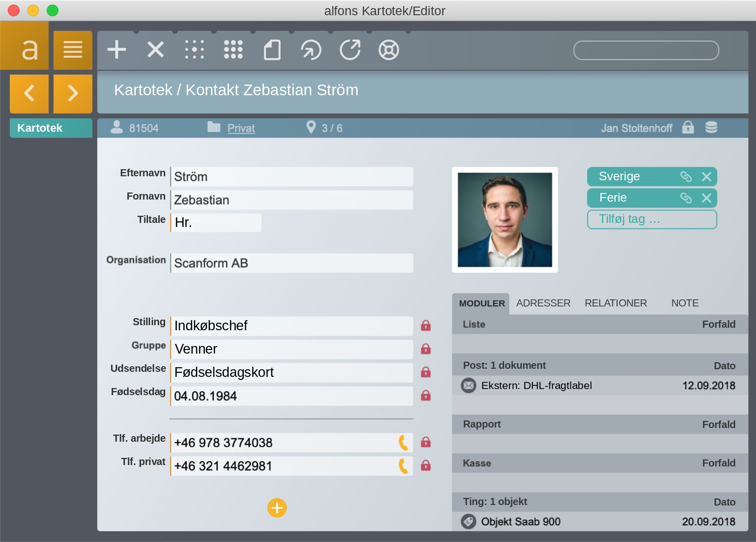Image resolution: width=756 pixels, height=542 pixels.
Task: Click the circular arrow share icon
Action: [x=311, y=50]
